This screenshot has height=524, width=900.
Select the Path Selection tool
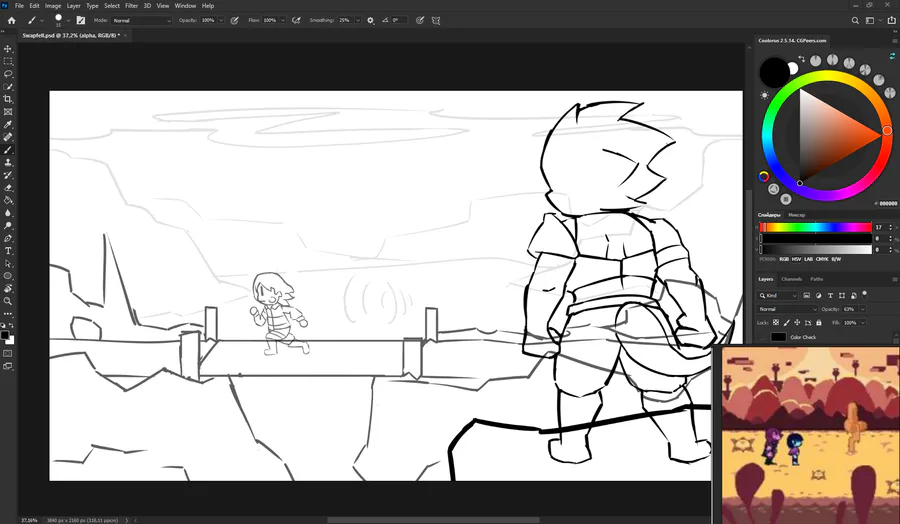tap(8, 263)
